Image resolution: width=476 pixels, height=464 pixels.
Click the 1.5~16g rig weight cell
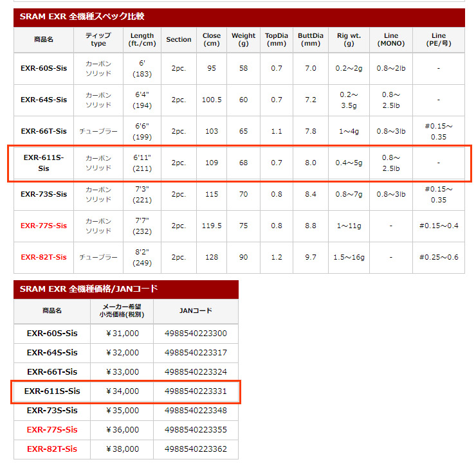tap(349, 257)
